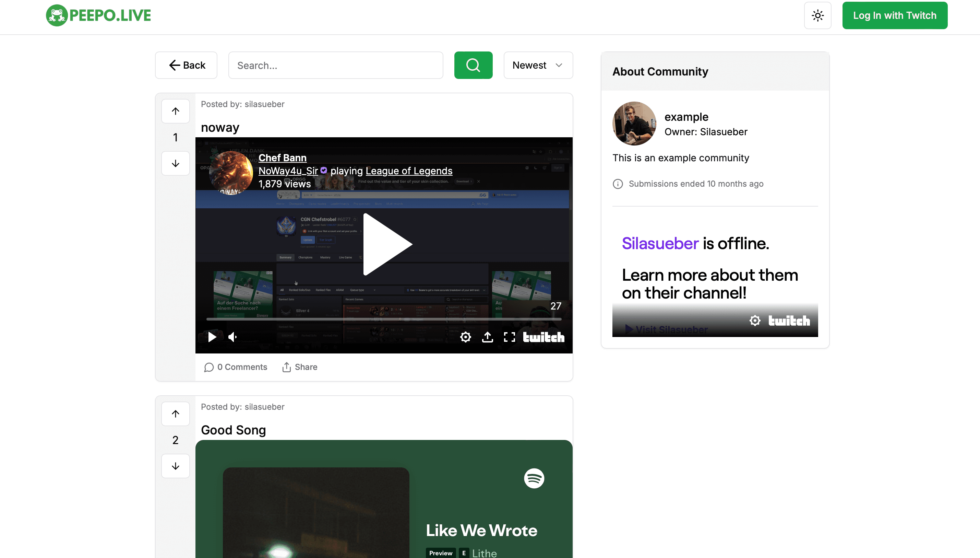Toggle the light/dark theme sun icon
The width and height of the screenshot is (980, 558).
818,15
